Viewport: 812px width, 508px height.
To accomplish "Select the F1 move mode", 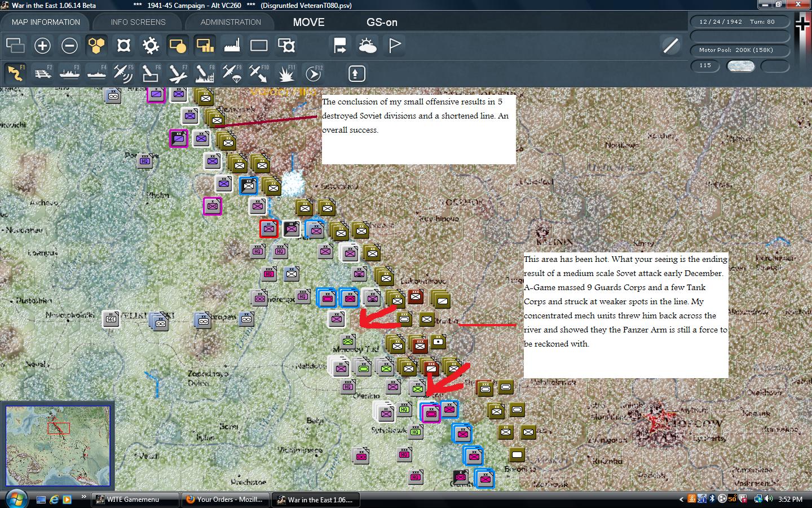I will click(x=15, y=73).
